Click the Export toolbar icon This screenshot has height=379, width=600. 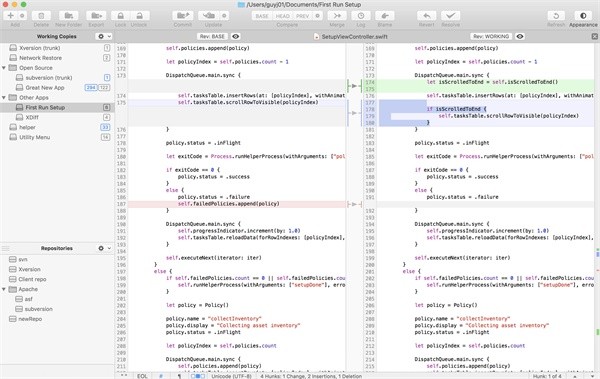pos(96,16)
